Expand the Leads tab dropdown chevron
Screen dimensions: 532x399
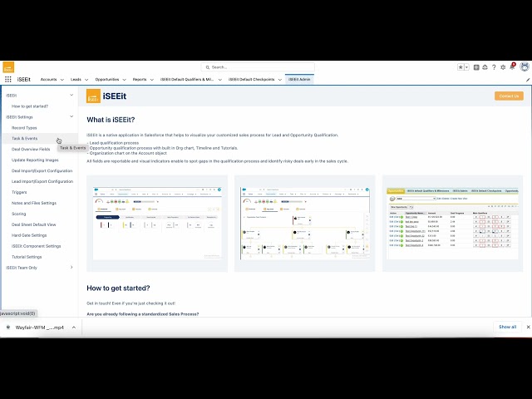(x=86, y=80)
